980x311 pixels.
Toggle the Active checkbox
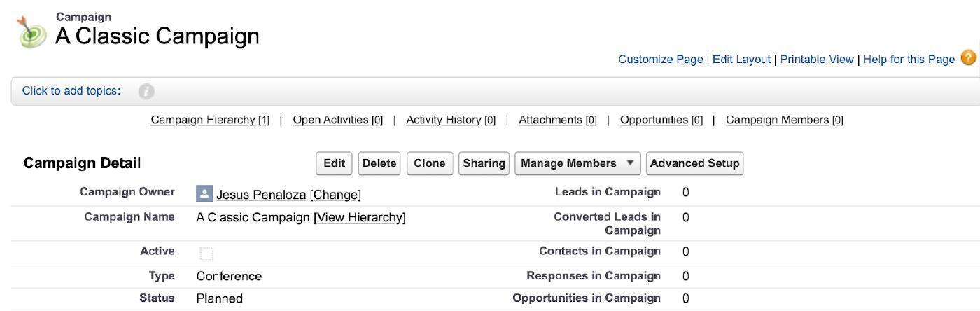(206, 253)
